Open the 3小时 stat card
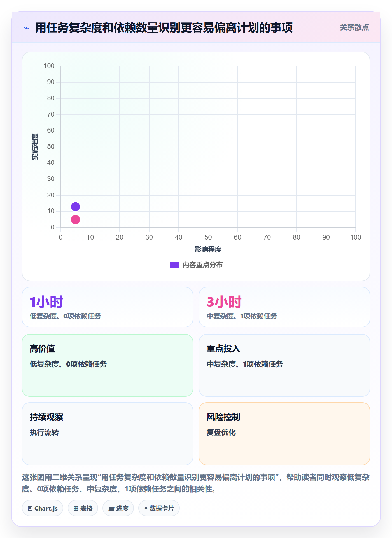Image resolution: width=392 pixels, height=538 pixels. click(284, 307)
